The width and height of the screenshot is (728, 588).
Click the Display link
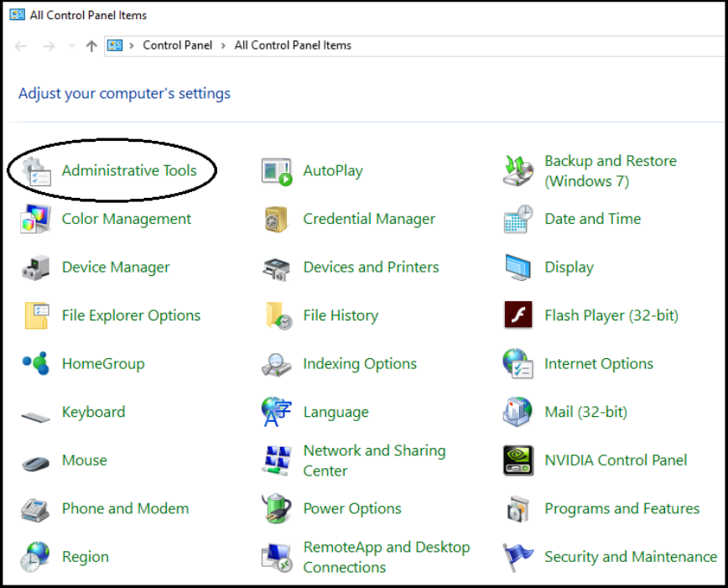[569, 268]
